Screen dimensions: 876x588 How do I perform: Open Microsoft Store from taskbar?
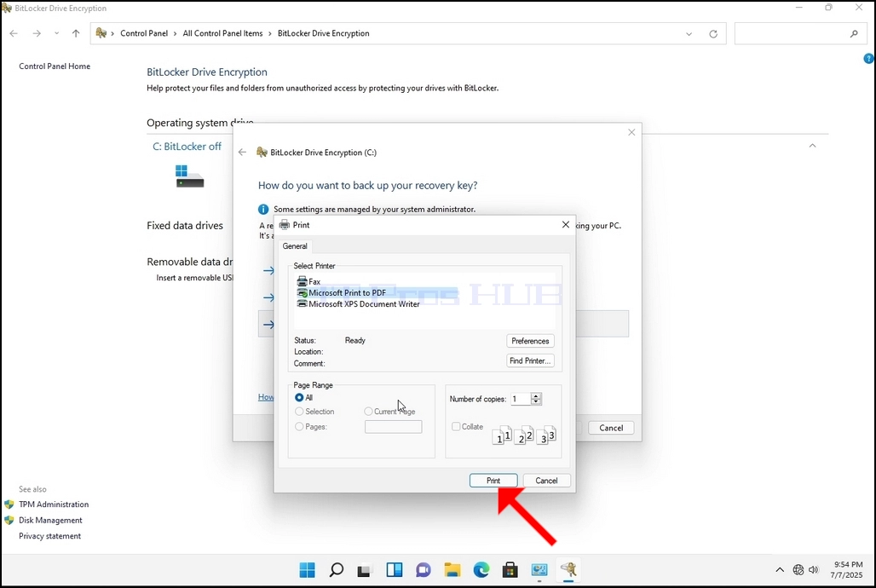point(510,570)
